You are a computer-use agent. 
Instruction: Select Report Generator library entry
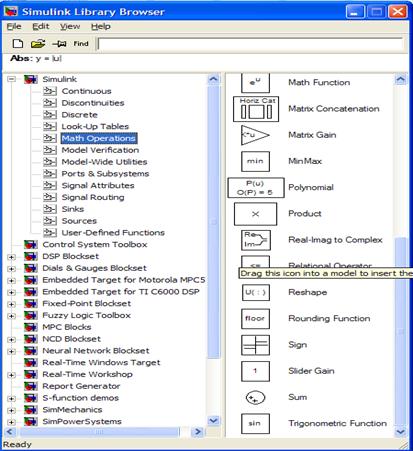pyautogui.click(x=81, y=386)
